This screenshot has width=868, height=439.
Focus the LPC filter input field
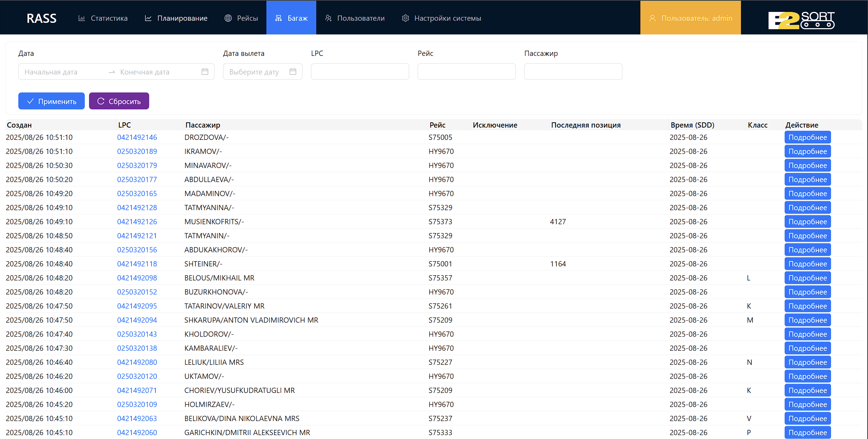(360, 72)
